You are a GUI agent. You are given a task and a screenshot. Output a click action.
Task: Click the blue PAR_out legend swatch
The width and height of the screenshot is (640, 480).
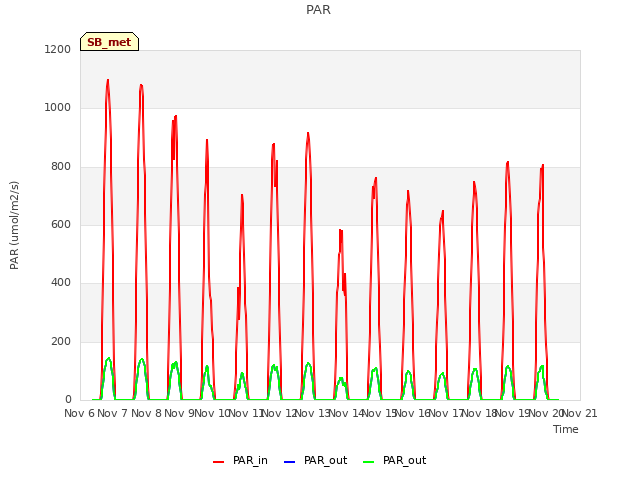pyautogui.click(x=289, y=461)
